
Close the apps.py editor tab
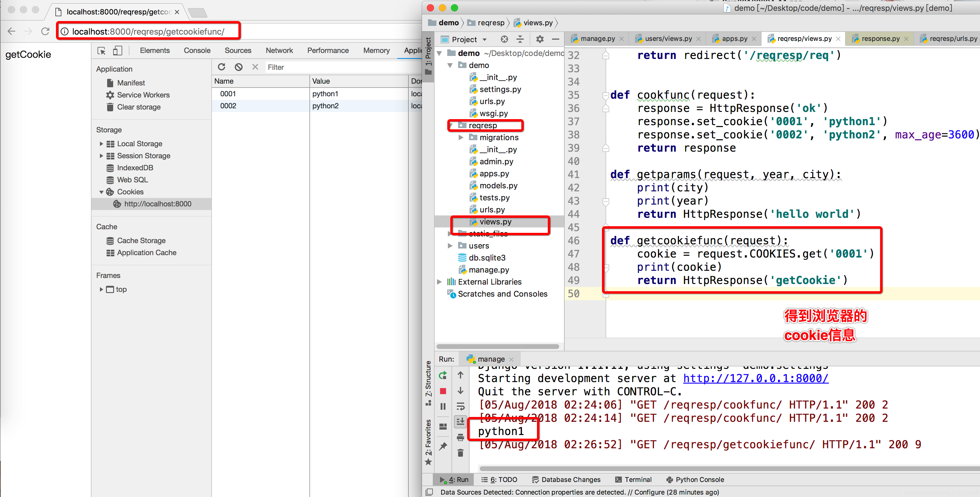754,39
